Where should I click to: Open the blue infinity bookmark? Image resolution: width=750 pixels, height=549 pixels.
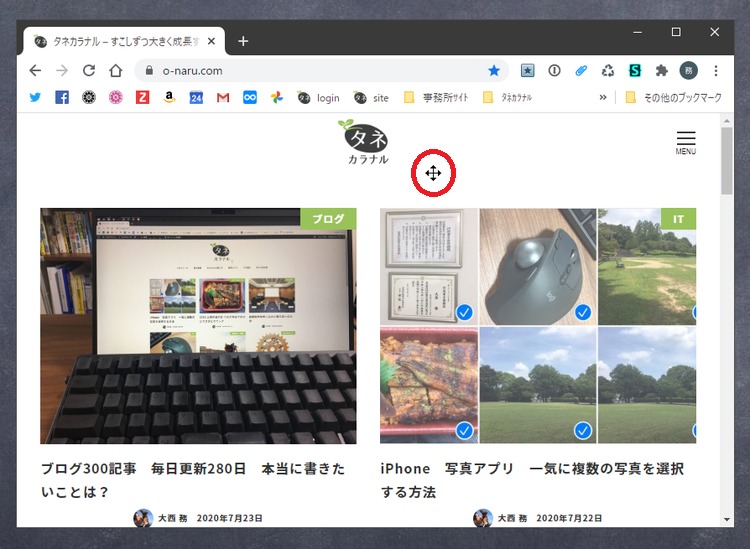(250, 98)
